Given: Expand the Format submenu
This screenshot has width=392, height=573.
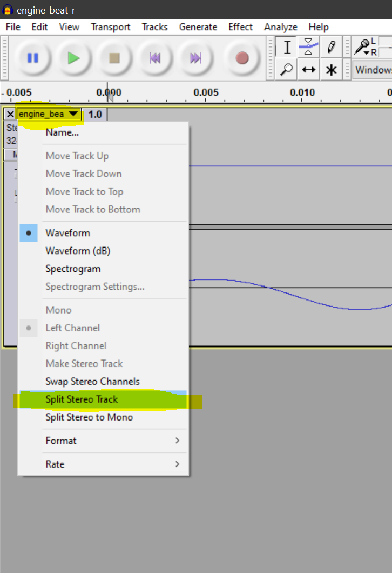Looking at the screenshot, I should (103, 441).
